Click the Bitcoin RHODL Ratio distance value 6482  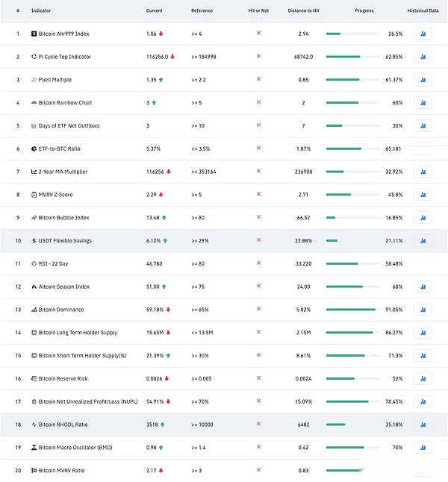coord(303,425)
